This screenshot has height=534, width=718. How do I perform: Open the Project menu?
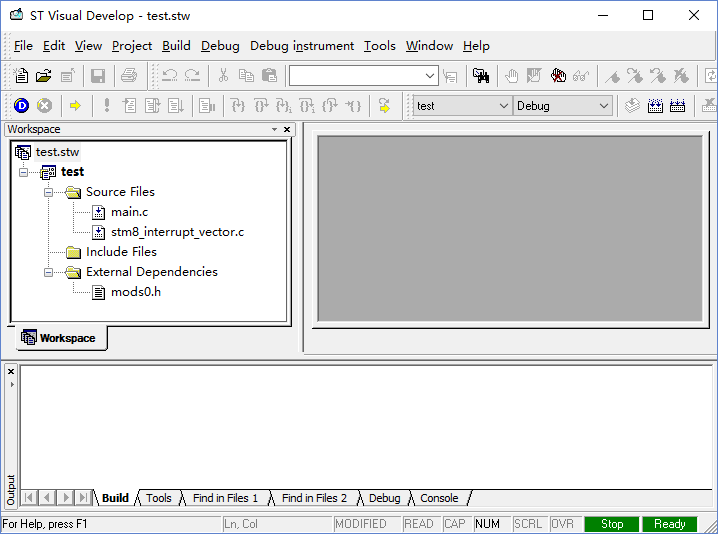(132, 46)
